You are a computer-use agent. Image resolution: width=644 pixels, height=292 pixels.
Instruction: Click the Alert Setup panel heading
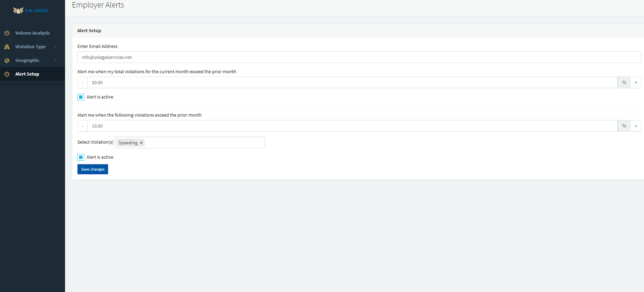point(89,30)
